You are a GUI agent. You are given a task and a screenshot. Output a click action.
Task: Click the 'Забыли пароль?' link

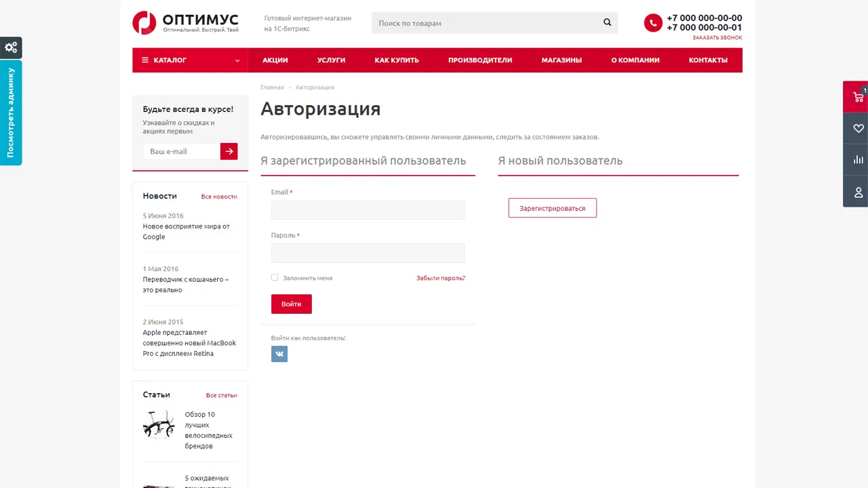click(441, 278)
